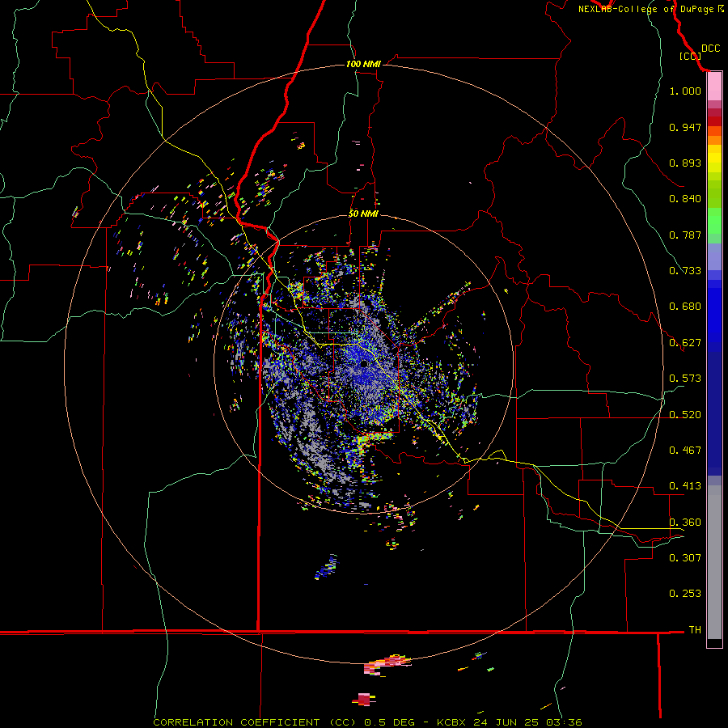This screenshot has height=728, width=728.
Task: Click the 0.253 legend value
Action: point(685,594)
